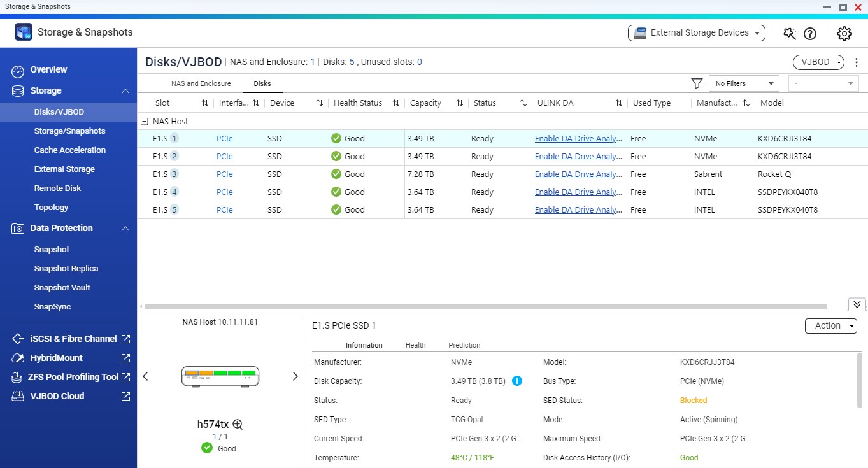Screen dimensions: 868x468
Task: Click the three-dot more options icon
Action: pos(857,62)
